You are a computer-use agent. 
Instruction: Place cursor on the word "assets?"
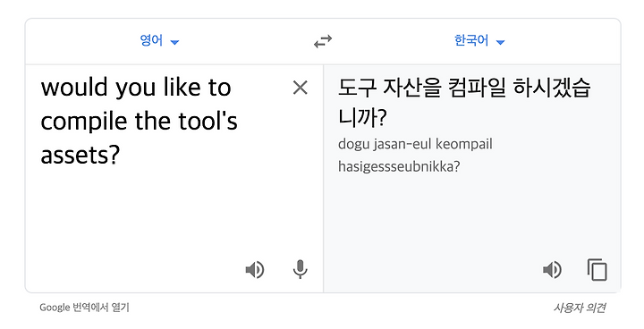click(x=80, y=156)
